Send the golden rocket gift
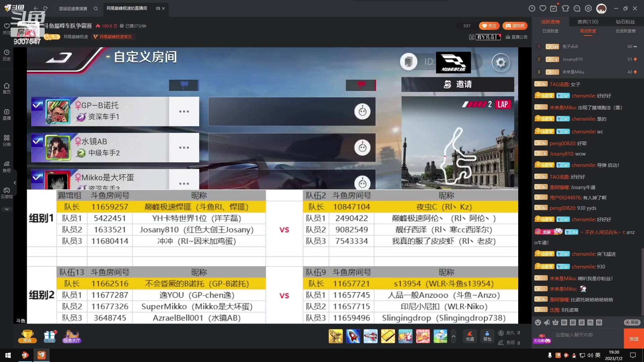 [336, 336]
